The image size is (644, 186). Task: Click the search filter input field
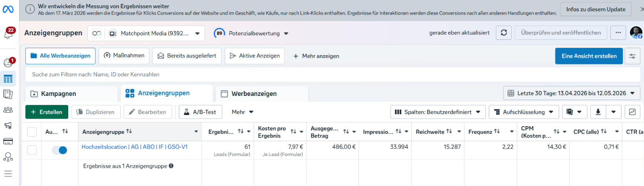(333, 74)
